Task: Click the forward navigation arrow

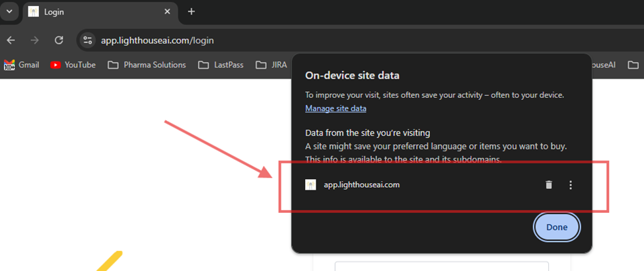Action: (34, 40)
